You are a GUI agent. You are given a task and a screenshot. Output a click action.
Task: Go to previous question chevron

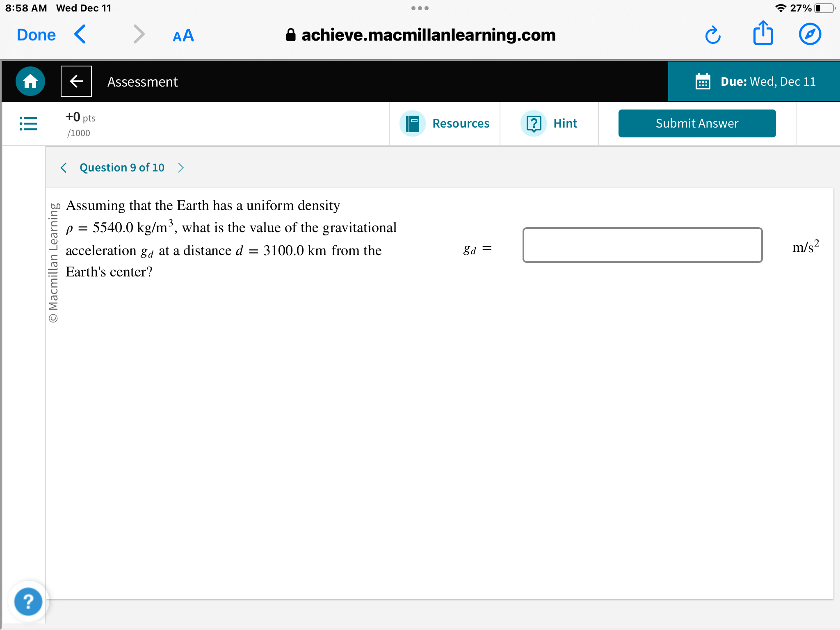point(64,168)
